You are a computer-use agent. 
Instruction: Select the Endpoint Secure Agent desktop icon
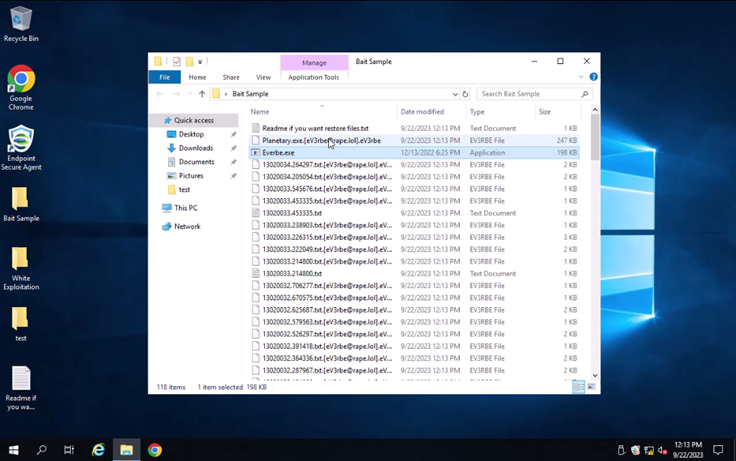pos(21,147)
